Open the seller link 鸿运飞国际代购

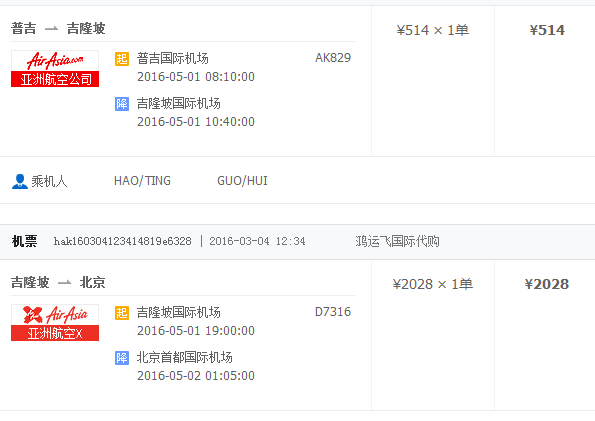397,241
